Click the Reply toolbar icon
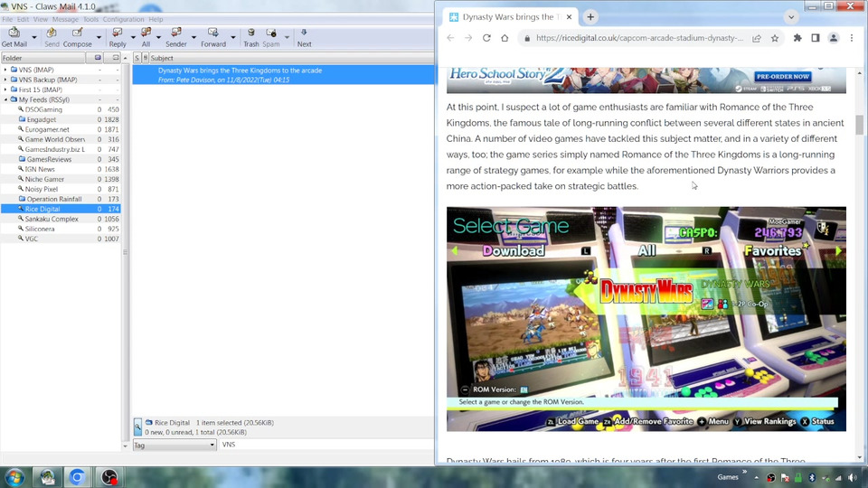 [x=118, y=36]
